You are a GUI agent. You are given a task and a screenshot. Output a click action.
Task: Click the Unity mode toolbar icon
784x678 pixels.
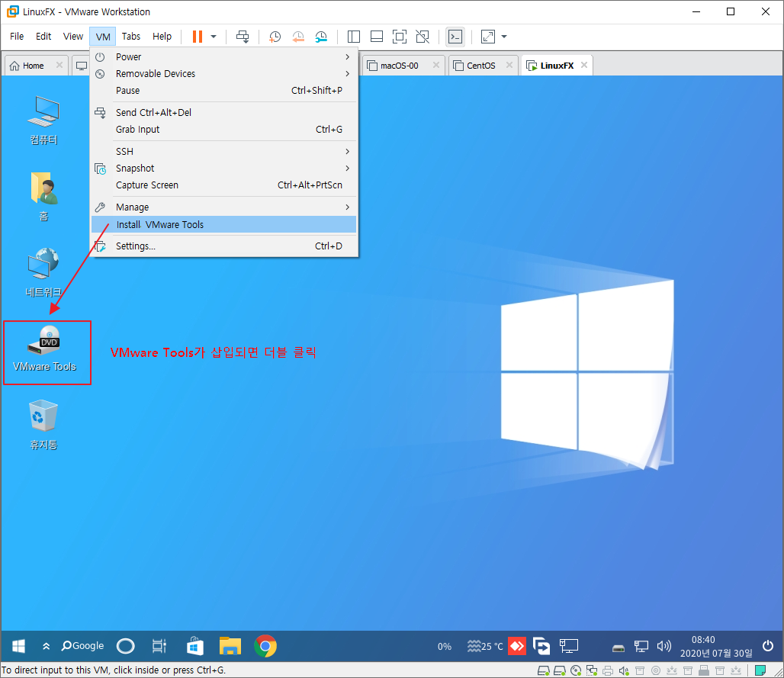click(x=423, y=37)
